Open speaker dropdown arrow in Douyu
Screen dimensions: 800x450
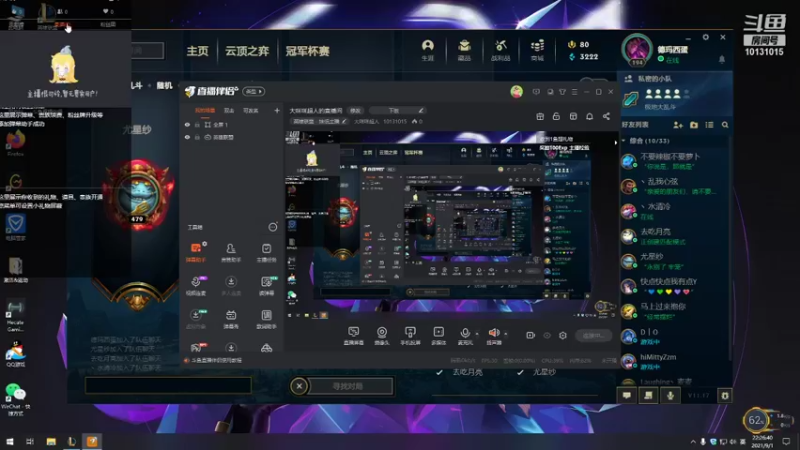click(506, 334)
